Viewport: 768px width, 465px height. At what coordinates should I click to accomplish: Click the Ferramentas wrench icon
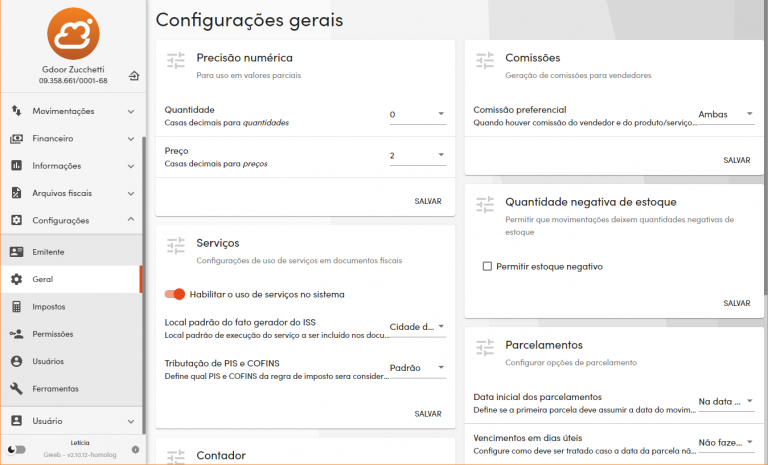tap(16, 388)
